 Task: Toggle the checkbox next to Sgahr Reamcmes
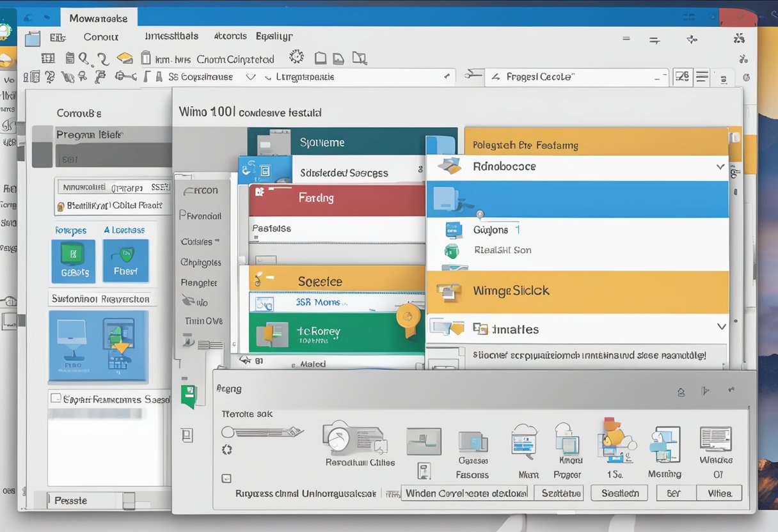tap(56, 399)
